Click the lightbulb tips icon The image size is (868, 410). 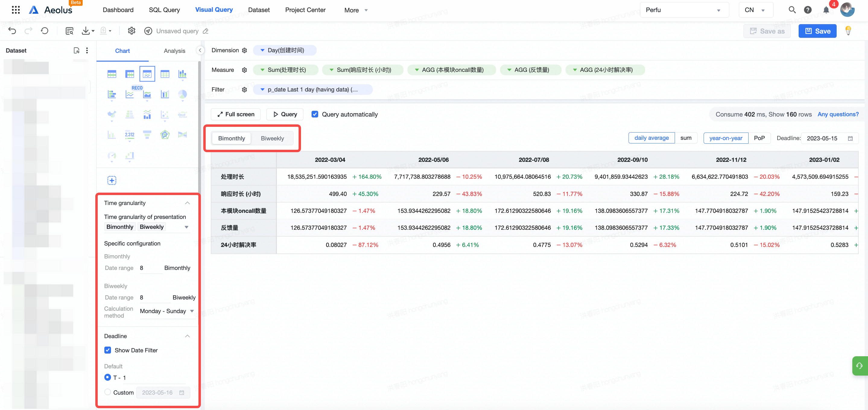pyautogui.click(x=848, y=31)
